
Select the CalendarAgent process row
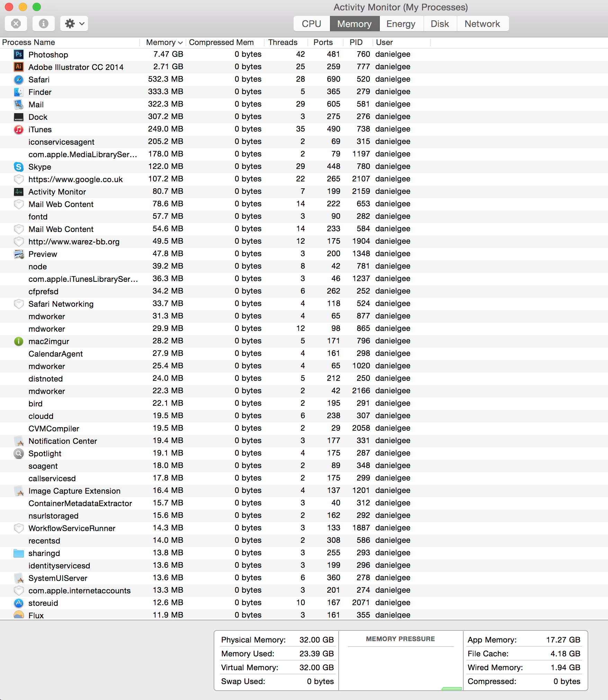point(304,353)
